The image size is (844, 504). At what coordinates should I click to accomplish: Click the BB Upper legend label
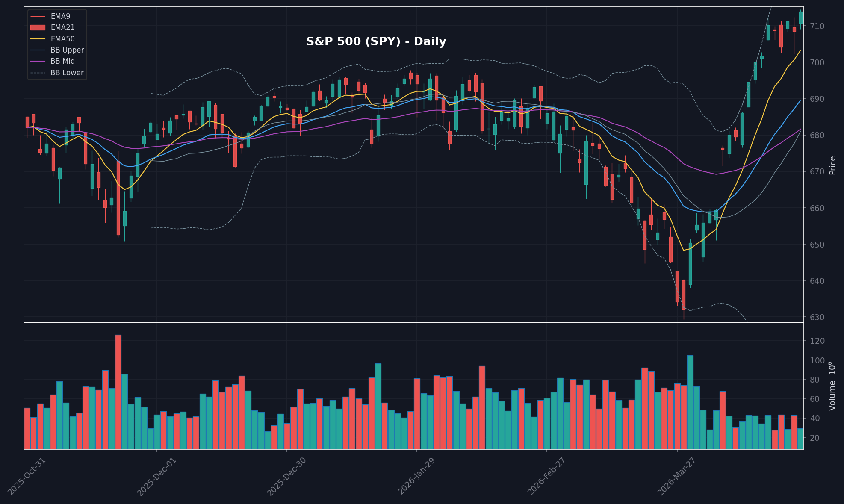tap(67, 50)
